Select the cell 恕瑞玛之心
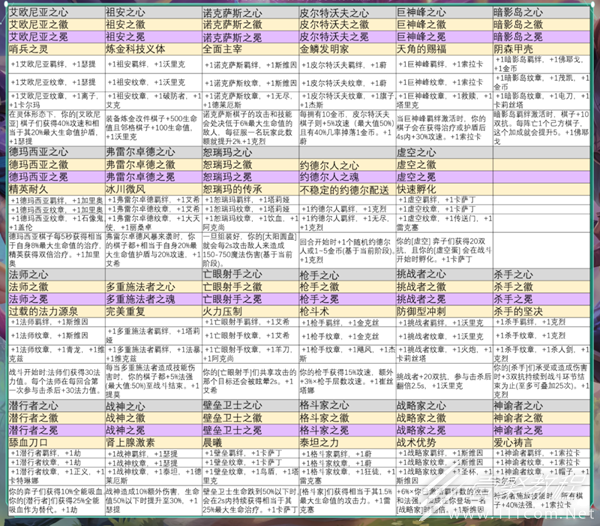600x526 pixels. tap(250, 152)
